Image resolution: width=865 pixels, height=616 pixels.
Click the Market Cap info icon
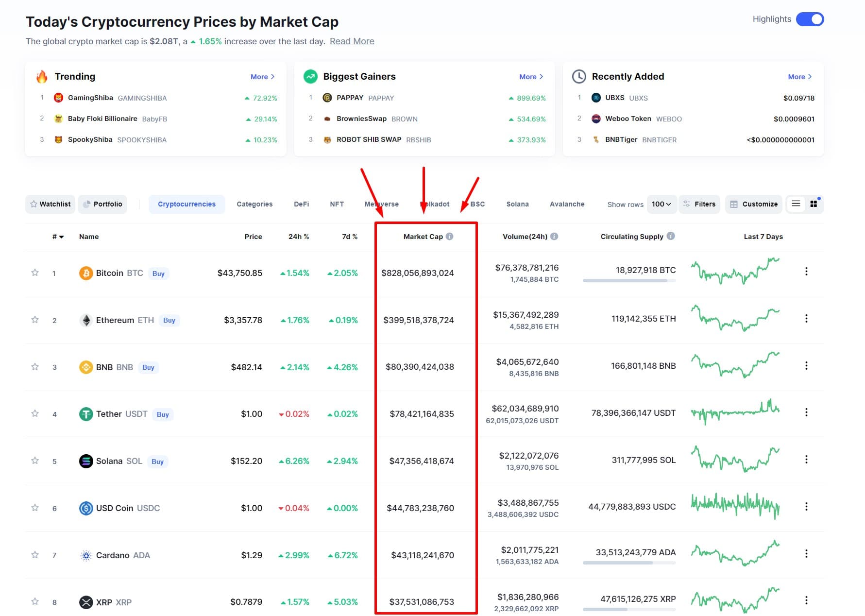pyautogui.click(x=450, y=237)
